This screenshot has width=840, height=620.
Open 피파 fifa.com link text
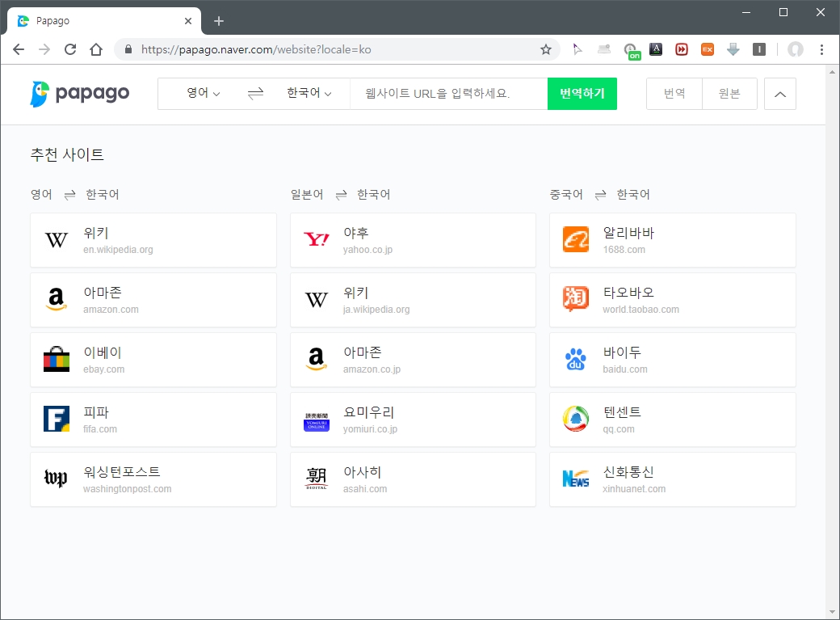tap(99, 420)
